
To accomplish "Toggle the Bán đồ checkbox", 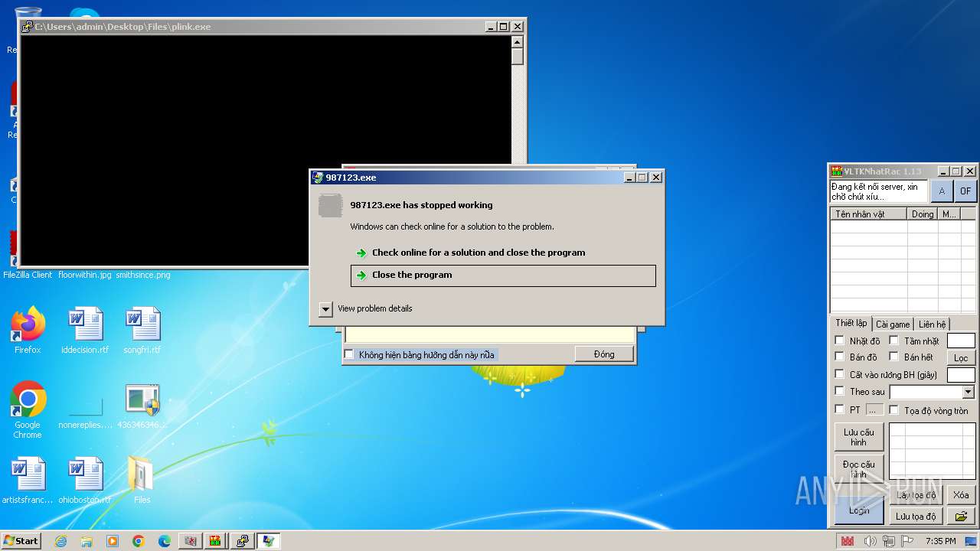I will (840, 357).
